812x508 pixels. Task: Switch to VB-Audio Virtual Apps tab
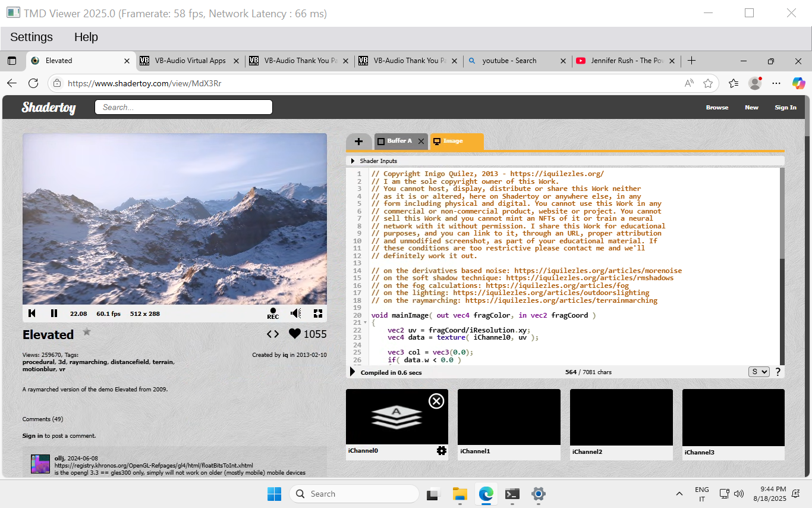(x=189, y=61)
